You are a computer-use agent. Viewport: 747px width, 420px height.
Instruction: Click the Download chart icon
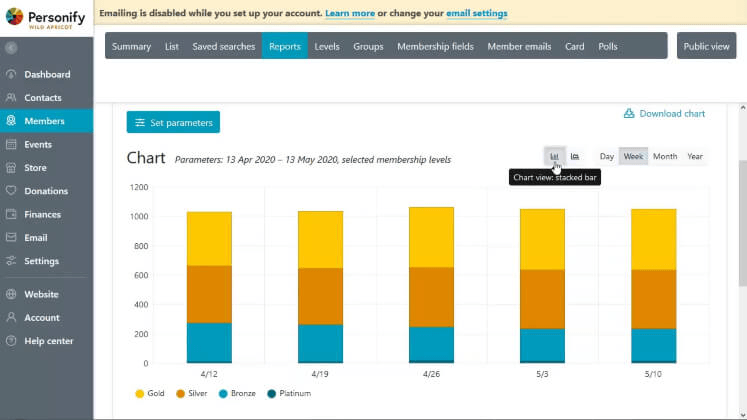tap(629, 113)
